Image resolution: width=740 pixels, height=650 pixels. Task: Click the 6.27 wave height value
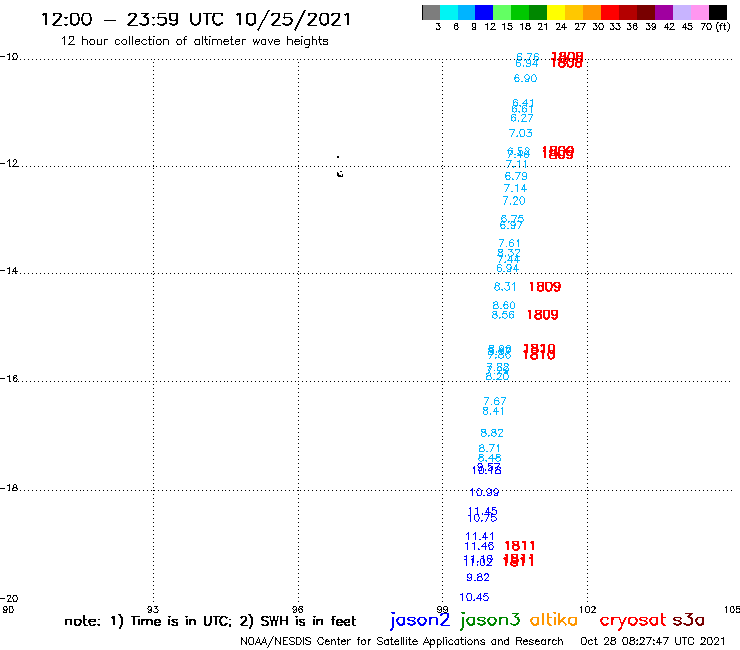coord(521,118)
